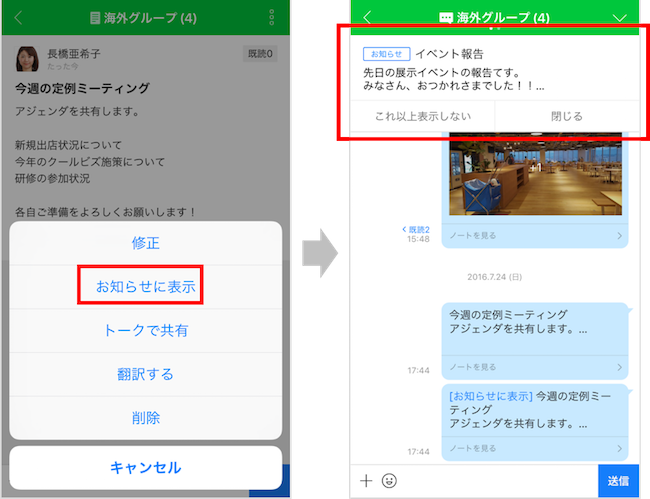Tap the 既読0 read-count badge
The image size is (650, 499).
(259, 53)
